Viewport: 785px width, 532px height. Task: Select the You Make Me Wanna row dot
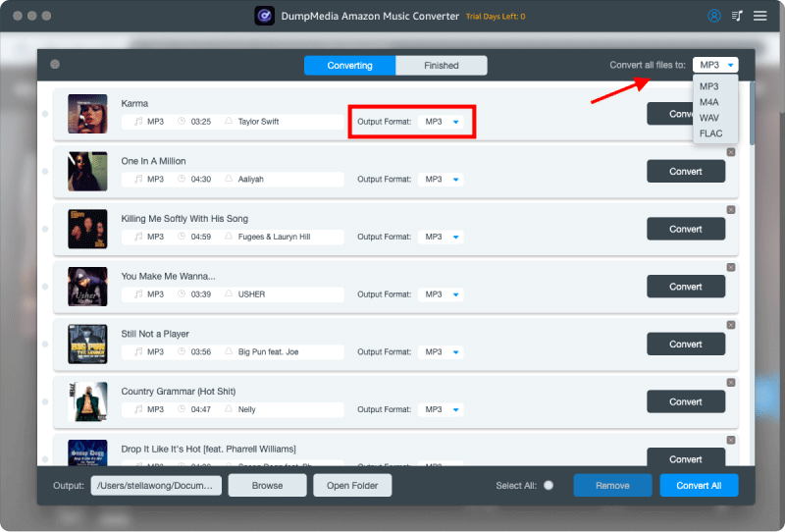[45, 287]
